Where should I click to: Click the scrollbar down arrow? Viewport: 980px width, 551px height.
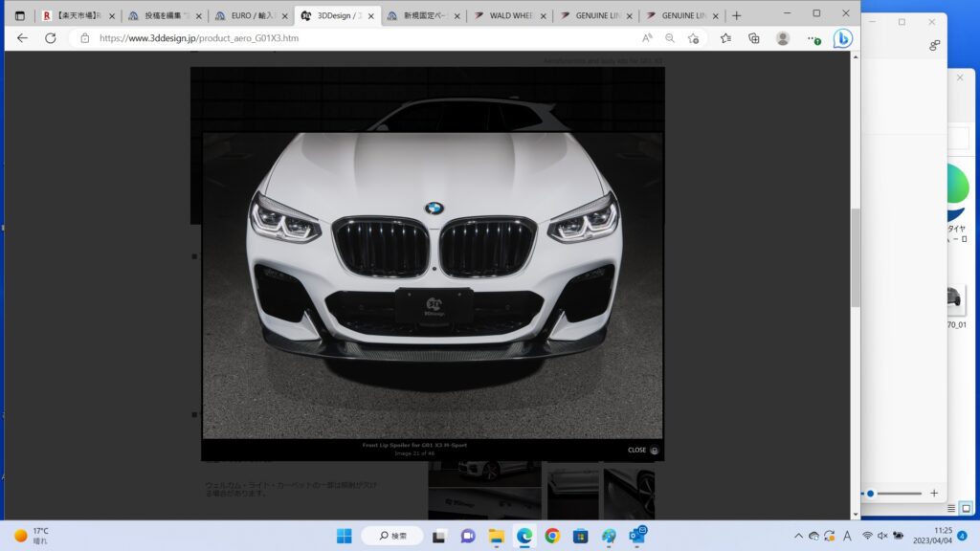click(855, 514)
